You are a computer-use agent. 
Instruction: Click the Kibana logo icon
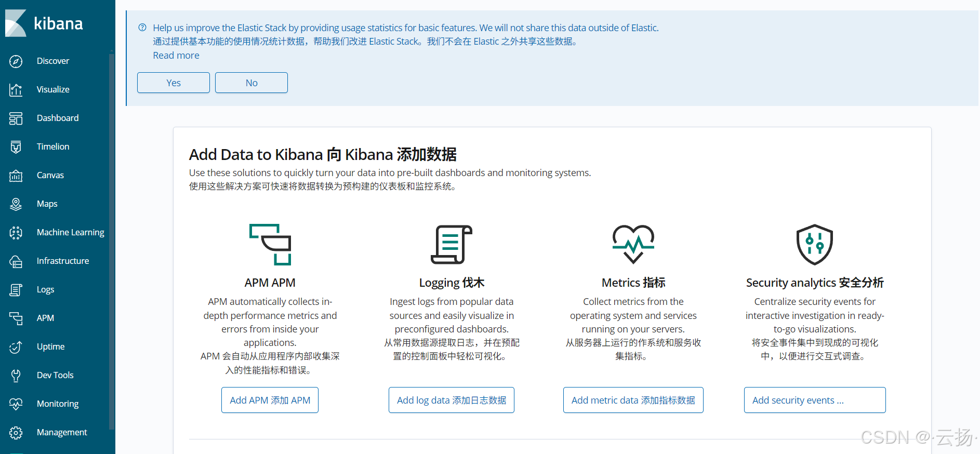pos(16,23)
